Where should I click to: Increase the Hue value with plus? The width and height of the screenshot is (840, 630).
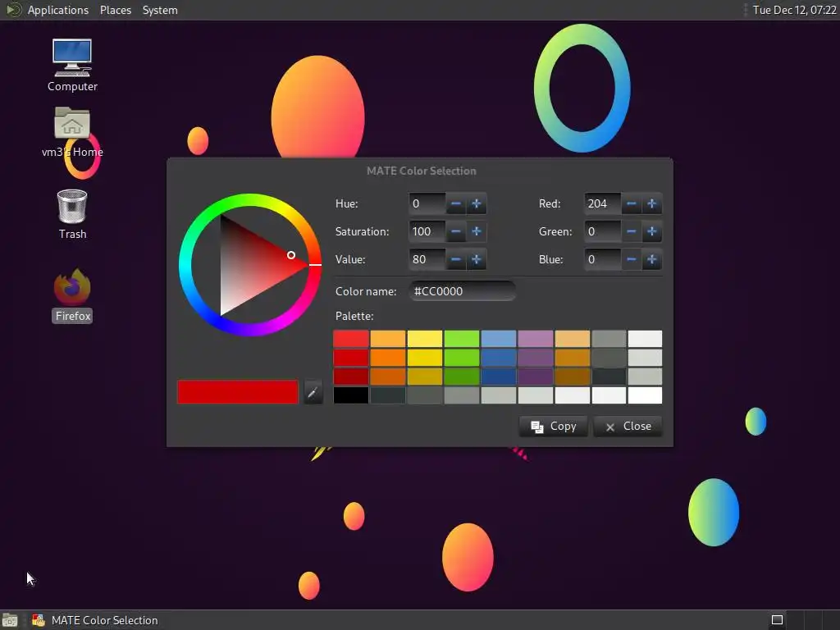[x=477, y=204]
